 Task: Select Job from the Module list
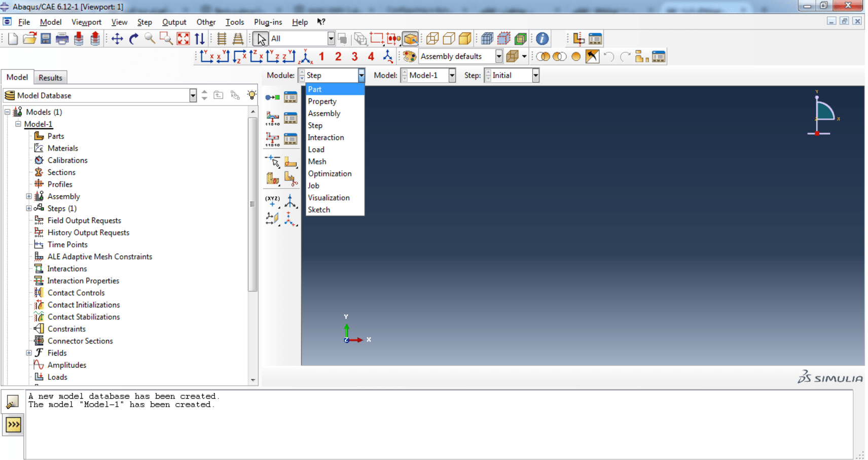335,186
